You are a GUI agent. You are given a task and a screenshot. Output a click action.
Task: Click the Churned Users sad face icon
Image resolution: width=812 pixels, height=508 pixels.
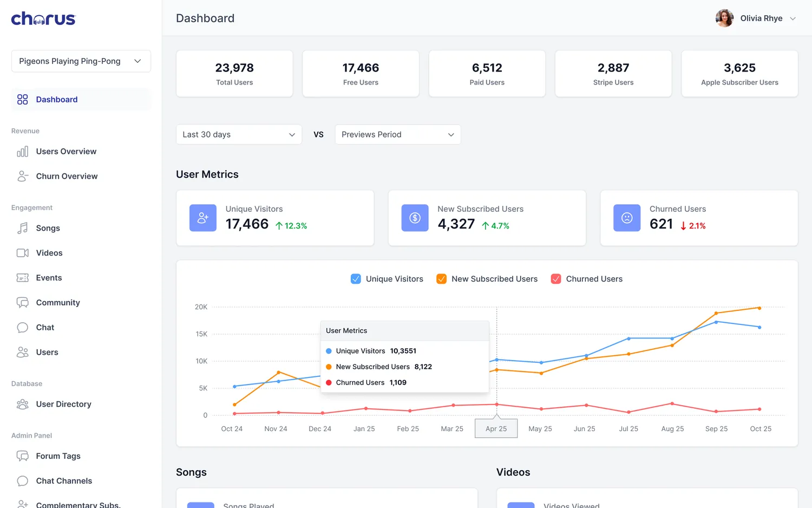point(627,218)
